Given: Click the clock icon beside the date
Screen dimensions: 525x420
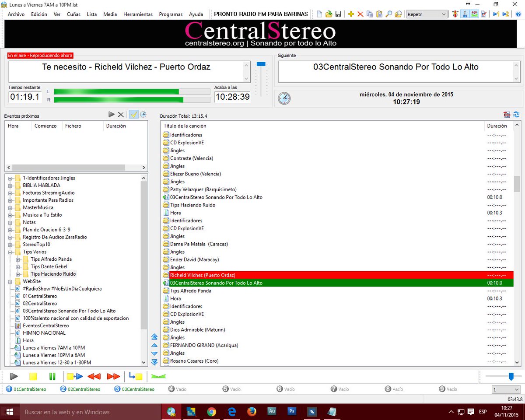Looking at the screenshot, I should (284, 98).
